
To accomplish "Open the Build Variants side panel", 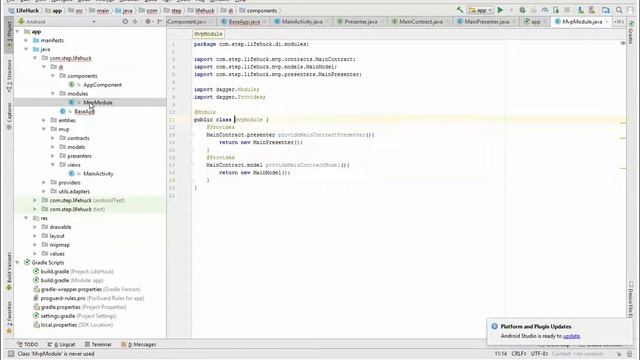I will (9, 271).
